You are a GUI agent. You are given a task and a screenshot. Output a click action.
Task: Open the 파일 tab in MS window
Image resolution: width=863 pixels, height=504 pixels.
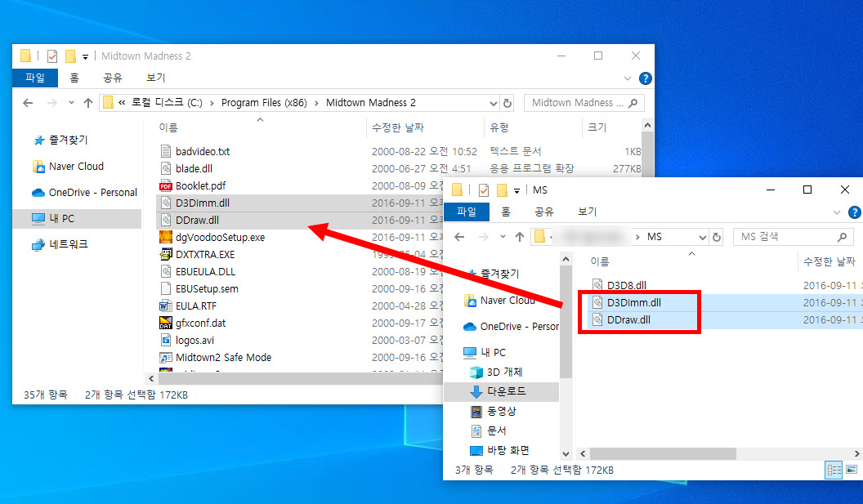click(466, 212)
